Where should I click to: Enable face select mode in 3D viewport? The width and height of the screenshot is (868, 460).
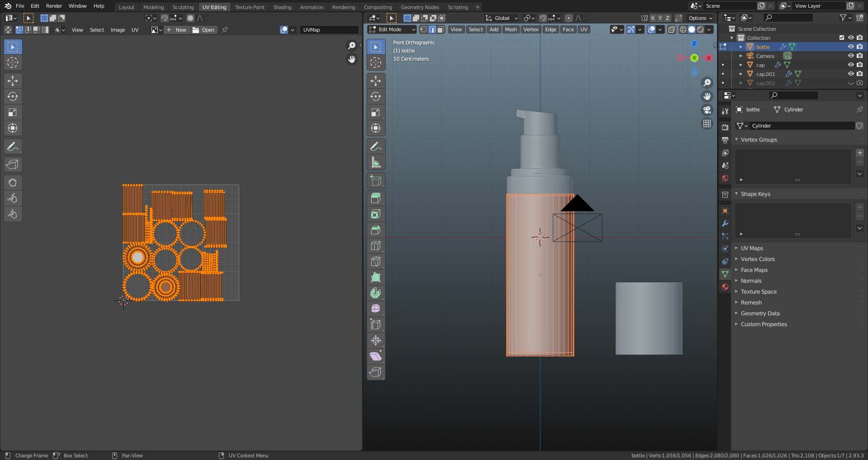point(441,29)
